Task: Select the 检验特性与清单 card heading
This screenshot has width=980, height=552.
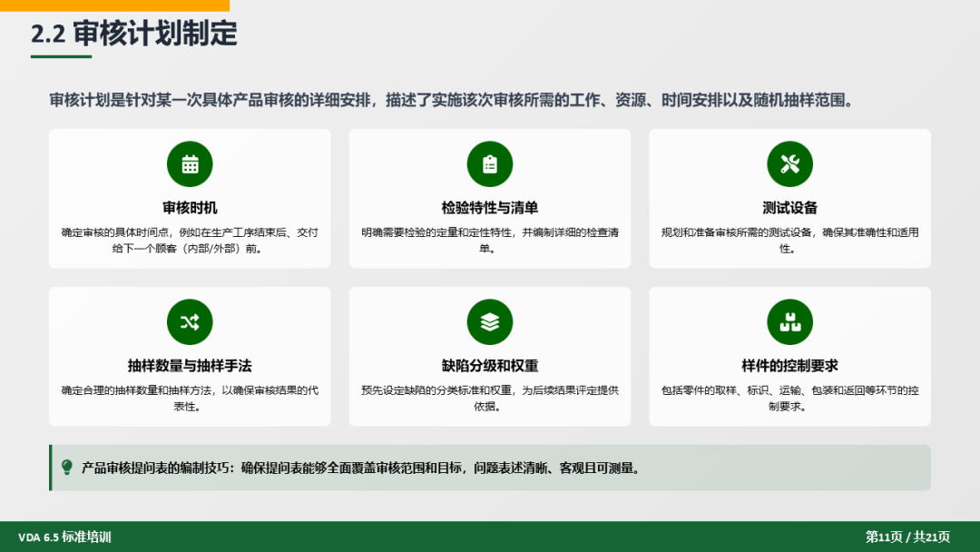Action: tap(490, 208)
